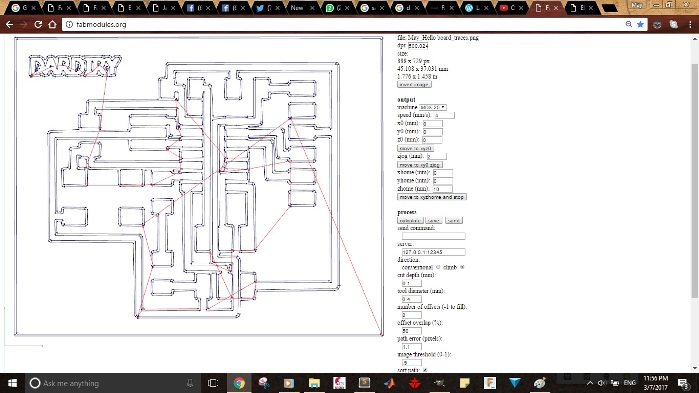Image resolution: width=699 pixels, height=393 pixels.
Task: Open Paint from the taskbar
Action: [540, 383]
